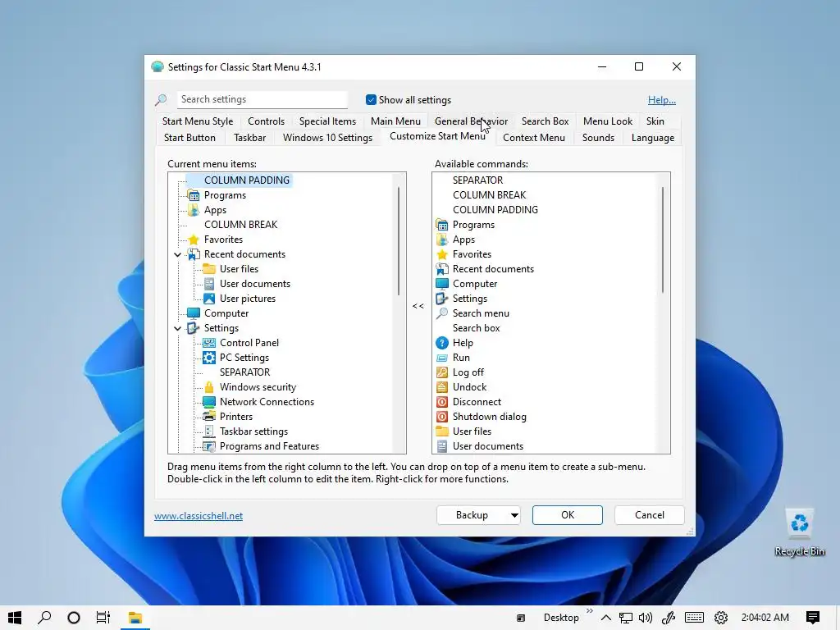
Task: Click the Help icon in Available commands
Action: 442,343
